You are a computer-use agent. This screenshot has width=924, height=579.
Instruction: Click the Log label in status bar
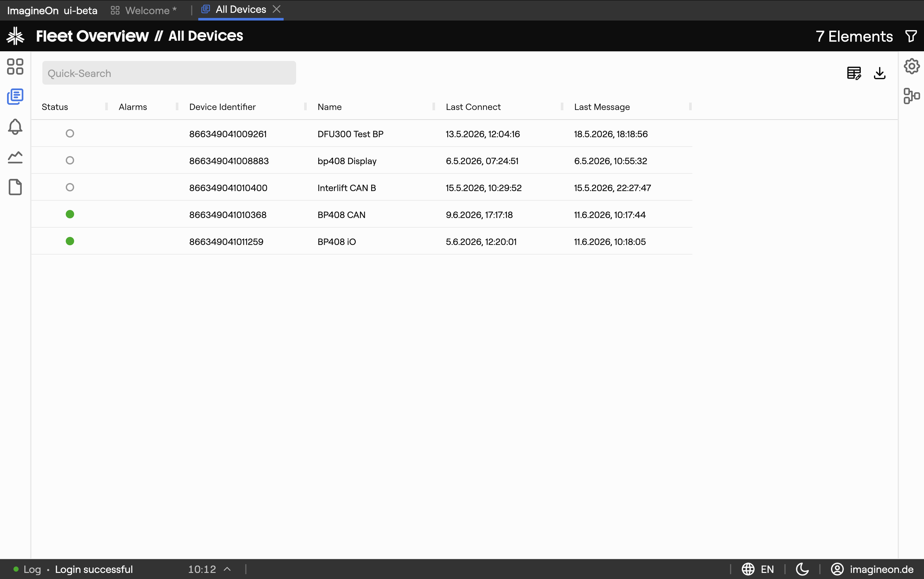point(32,569)
